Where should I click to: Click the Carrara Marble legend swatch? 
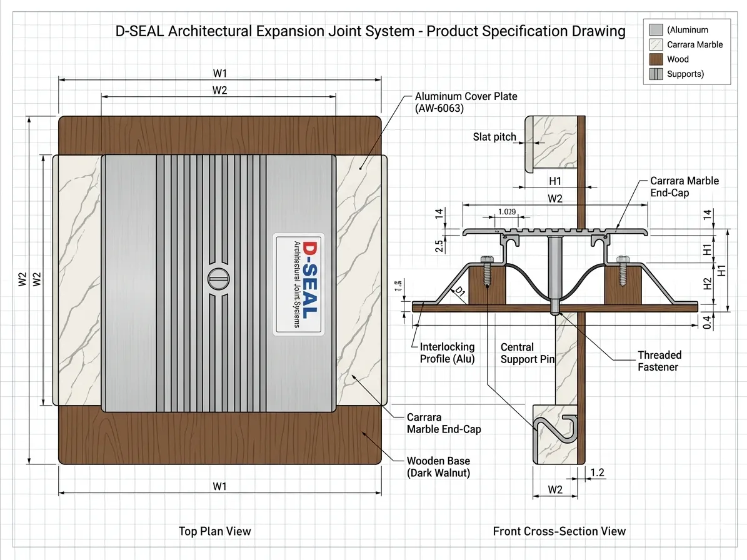(656, 44)
